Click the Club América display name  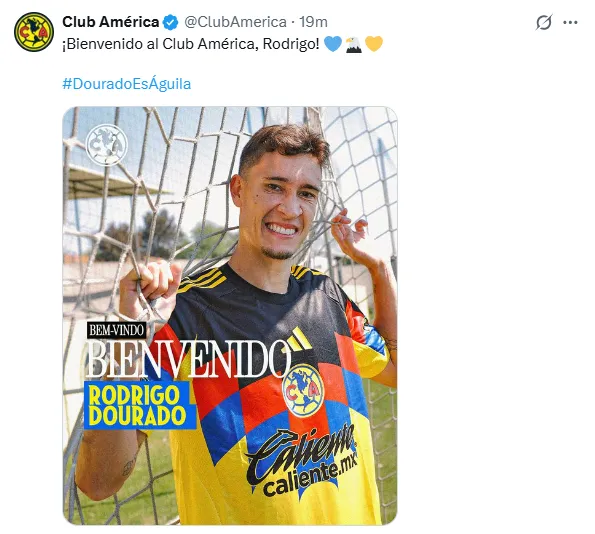pos(110,22)
